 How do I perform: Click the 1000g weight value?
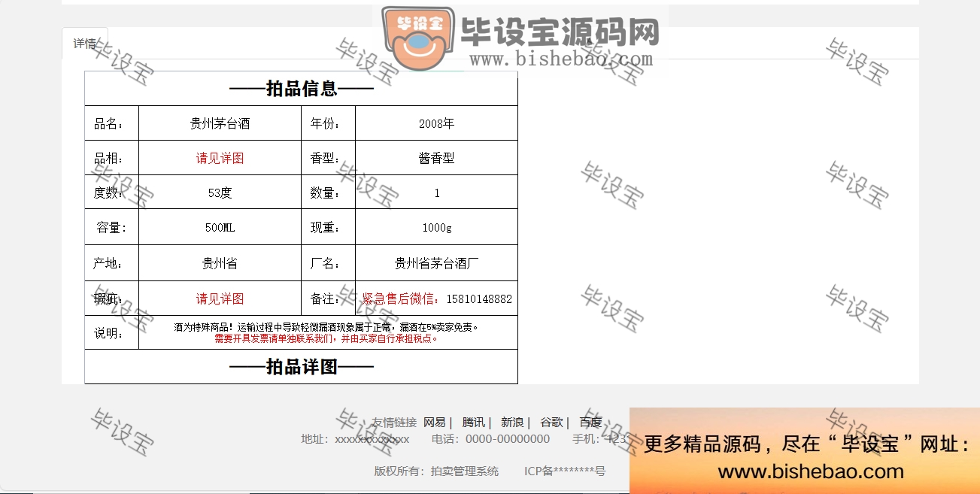click(x=436, y=227)
